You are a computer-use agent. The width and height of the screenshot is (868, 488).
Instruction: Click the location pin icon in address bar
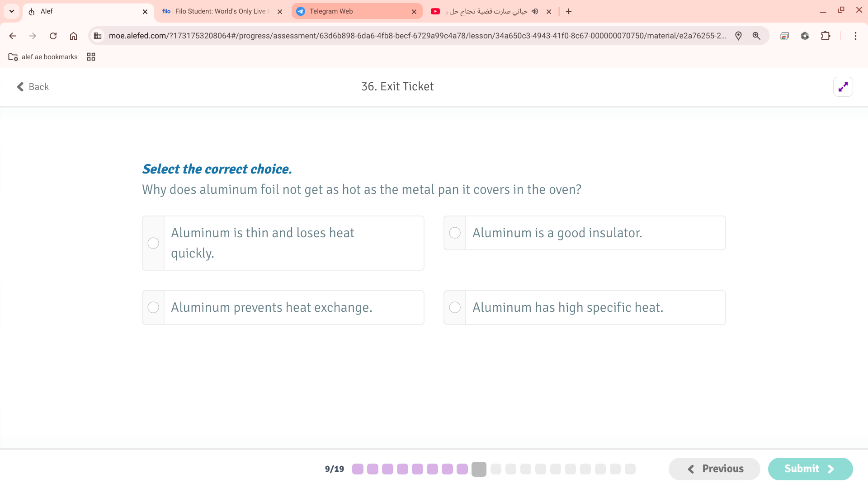point(738,36)
